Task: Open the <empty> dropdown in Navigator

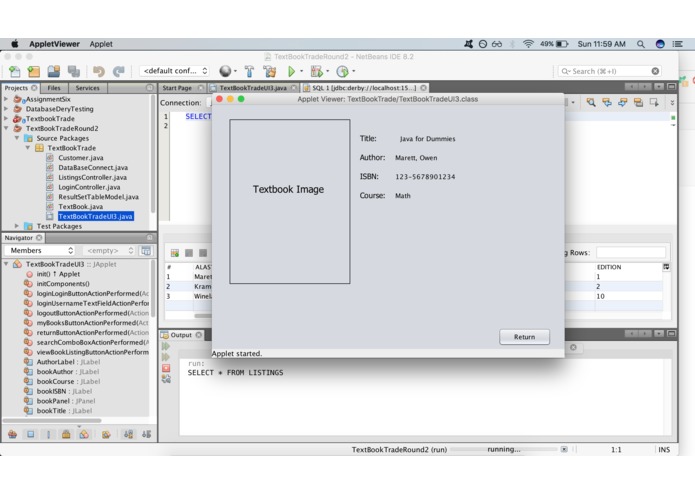Action: 109,251
